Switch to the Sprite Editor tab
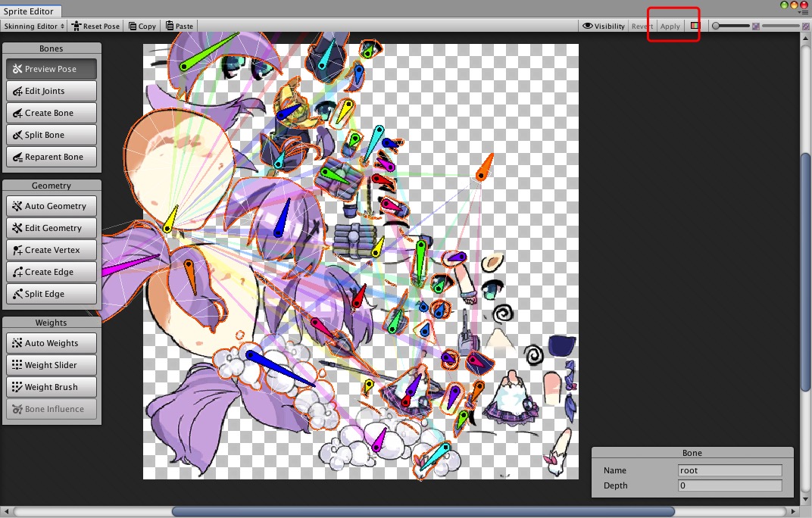The image size is (812, 518). [30, 11]
